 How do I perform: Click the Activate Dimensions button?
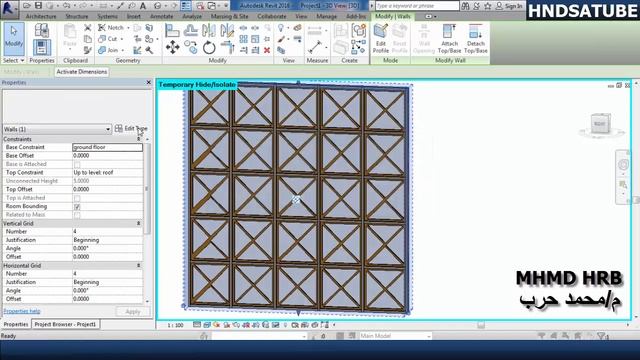point(82,72)
